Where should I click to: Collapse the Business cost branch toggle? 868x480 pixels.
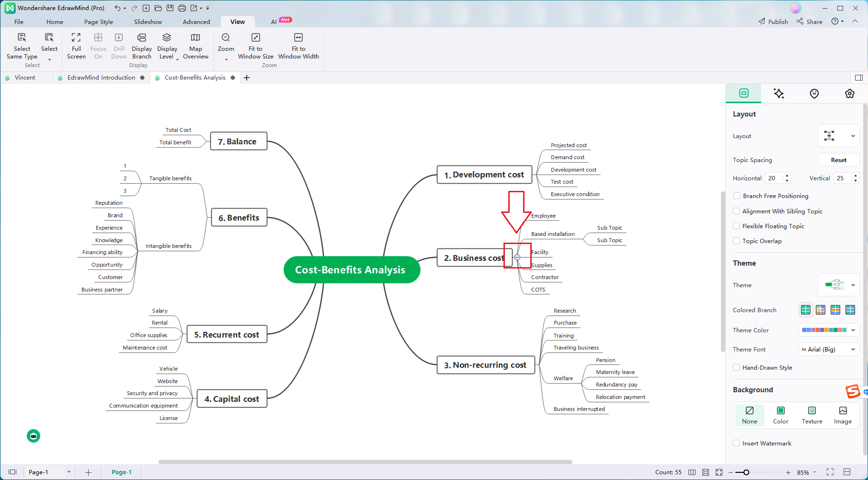click(x=517, y=258)
